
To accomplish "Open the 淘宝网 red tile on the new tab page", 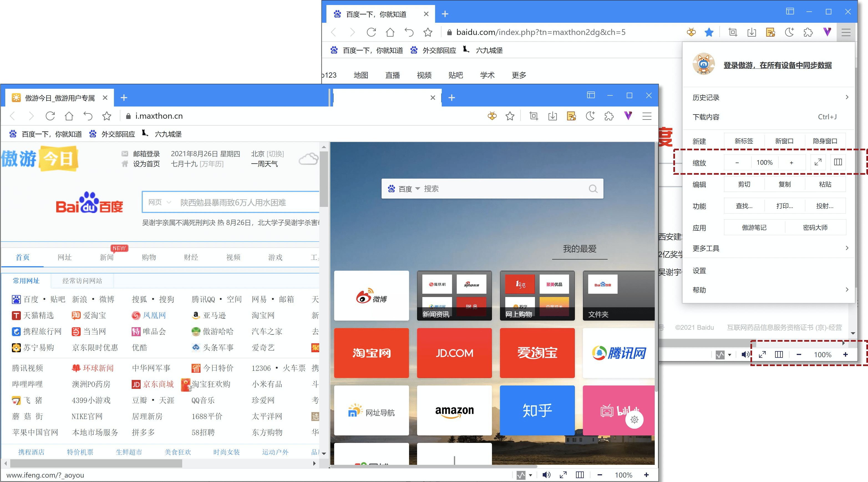I will pyautogui.click(x=371, y=352).
